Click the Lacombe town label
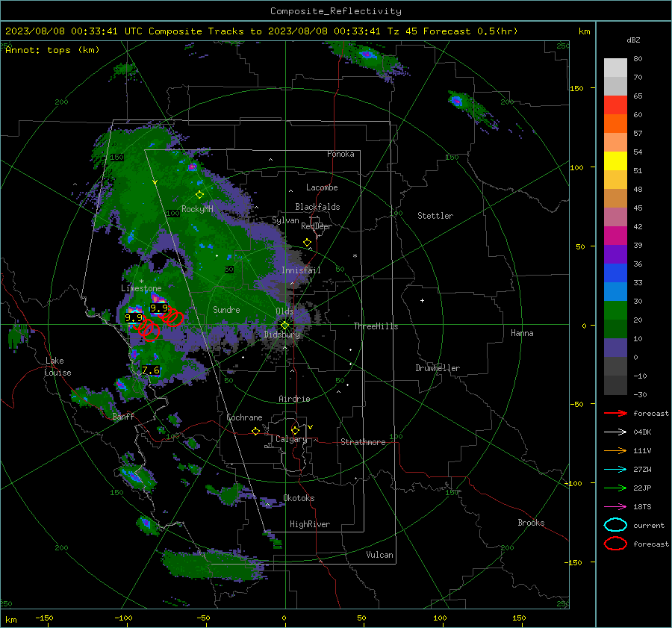 [x=322, y=187]
